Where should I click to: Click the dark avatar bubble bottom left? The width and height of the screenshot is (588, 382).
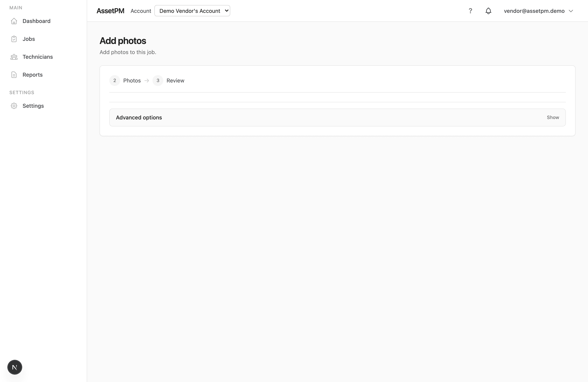[15, 367]
